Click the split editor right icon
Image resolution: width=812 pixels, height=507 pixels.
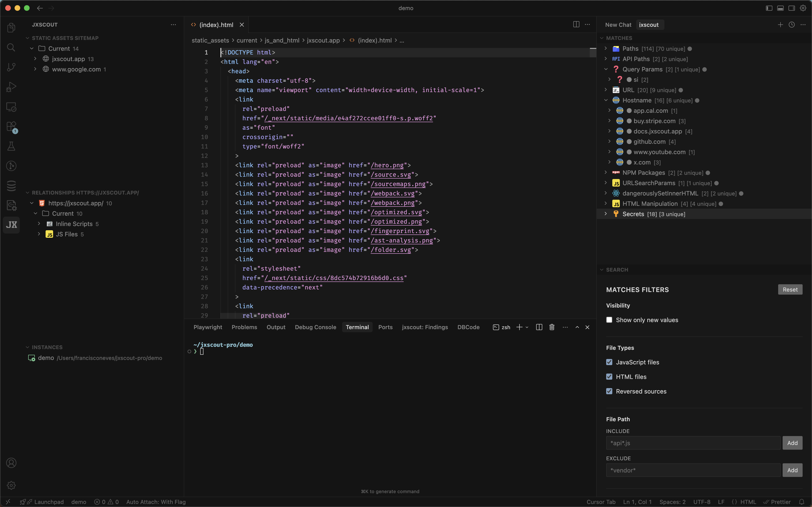pyautogui.click(x=576, y=24)
